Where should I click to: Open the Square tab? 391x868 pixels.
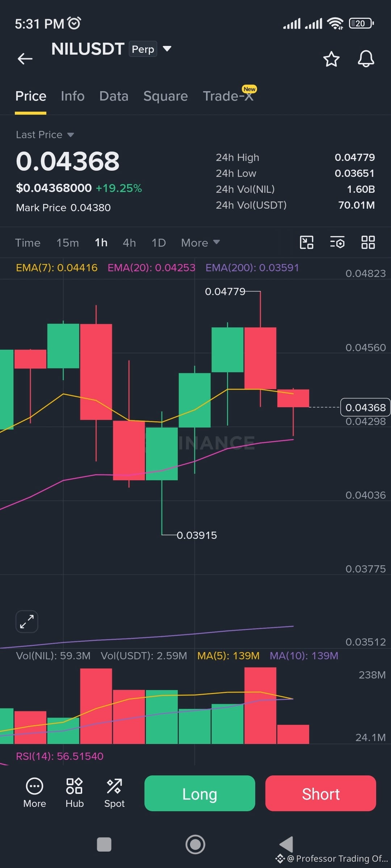pos(165,96)
